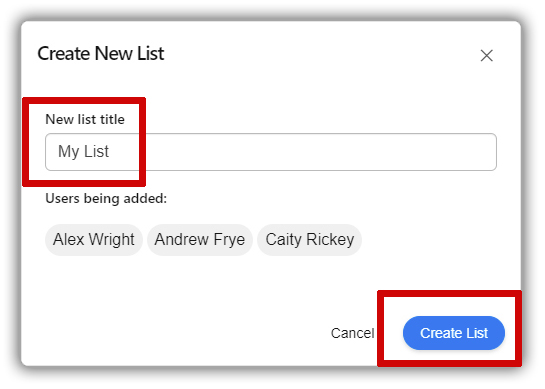Screen dimensions: 545x389
Task: Select the Alex Wright user chip
Action: (94, 240)
